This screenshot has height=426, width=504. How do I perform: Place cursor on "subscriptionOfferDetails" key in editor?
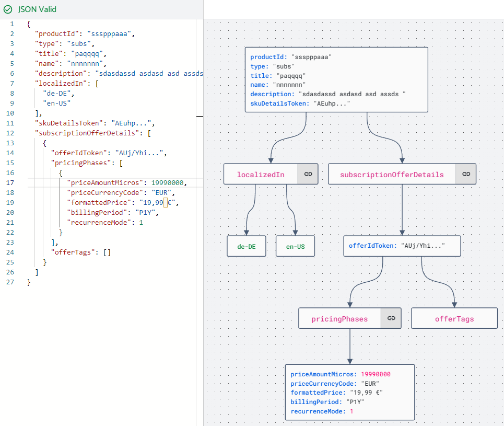(x=89, y=133)
